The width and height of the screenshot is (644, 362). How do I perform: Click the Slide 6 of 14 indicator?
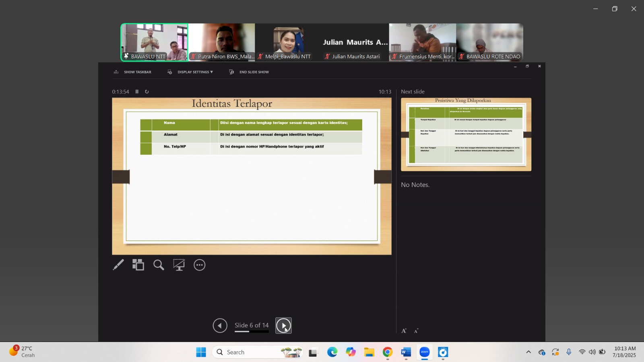(x=252, y=325)
